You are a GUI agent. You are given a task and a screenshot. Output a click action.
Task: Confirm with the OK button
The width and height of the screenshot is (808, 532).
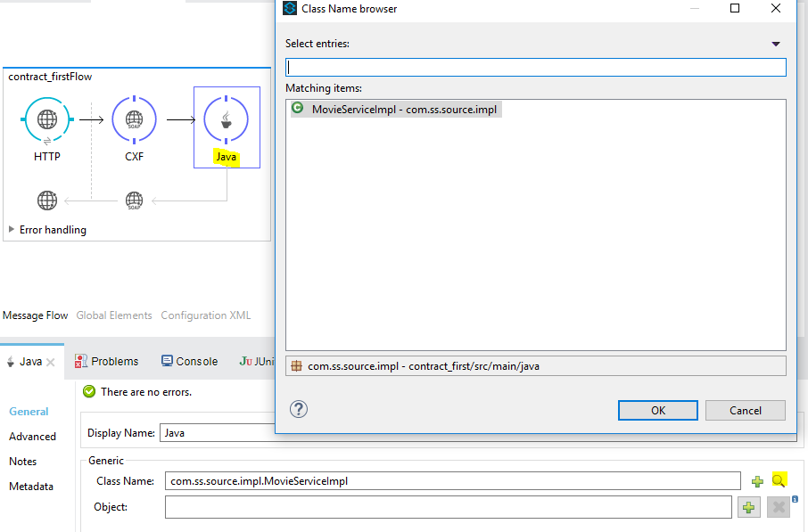click(658, 411)
